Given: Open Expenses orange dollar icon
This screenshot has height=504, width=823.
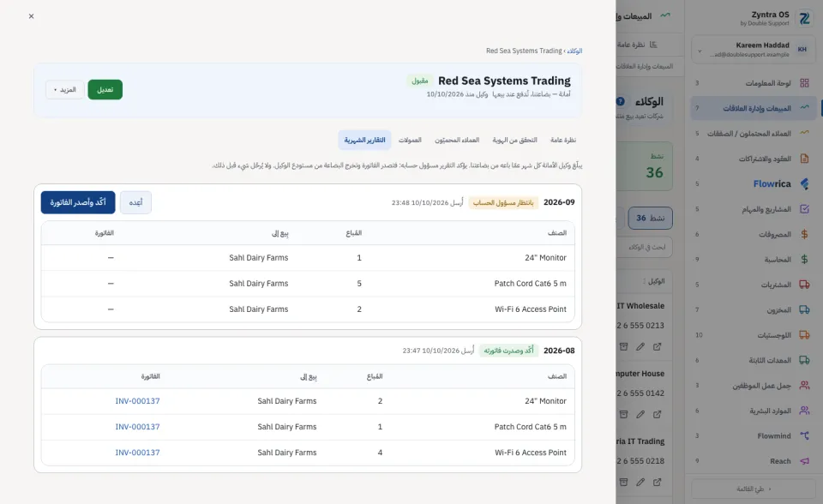Looking at the screenshot, I should (x=804, y=234).
